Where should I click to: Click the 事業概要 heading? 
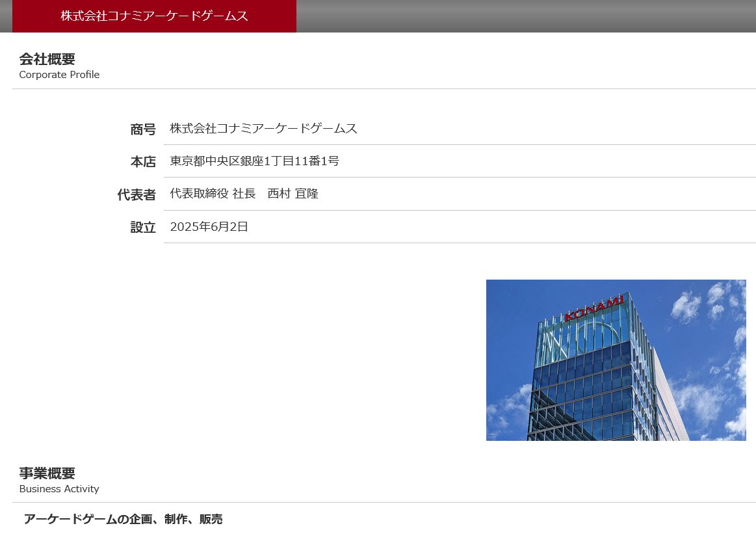(x=47, y=473)
